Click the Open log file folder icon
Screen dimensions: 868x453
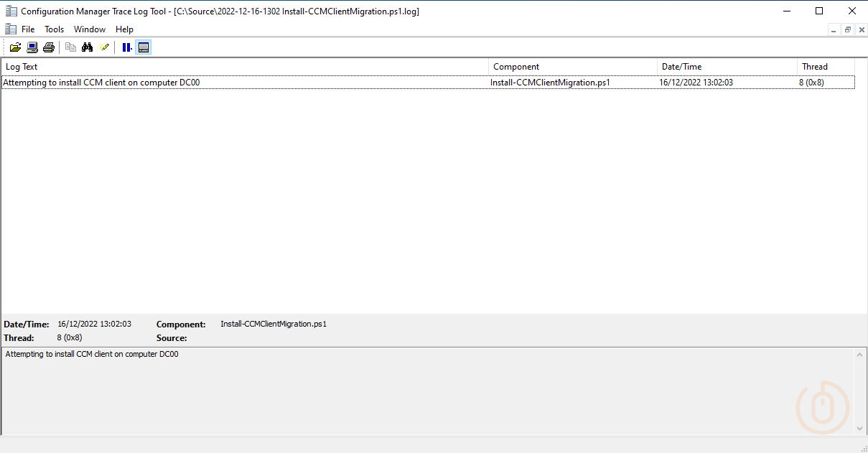(15, 47)
